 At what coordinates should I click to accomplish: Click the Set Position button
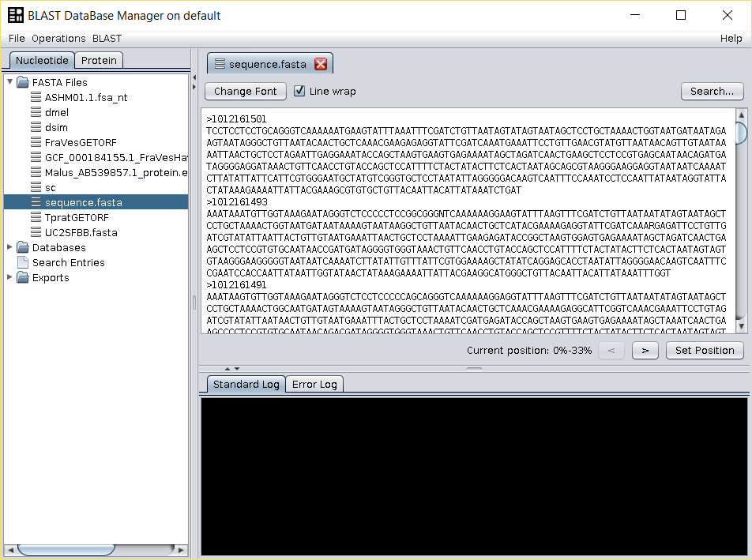pos(705,350)
